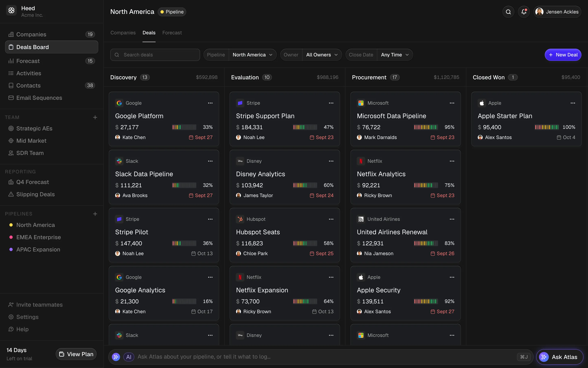Open more options on Microsoft Data Pipeline card
Viewport: 588px width, 368px height.
(452, 103)
